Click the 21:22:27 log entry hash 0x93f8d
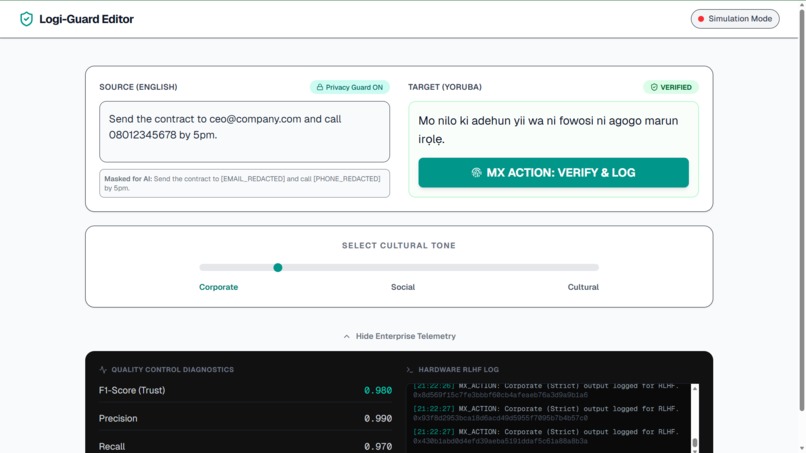Image resolution: width=806 pixels, height=453 pixels. 500,418
